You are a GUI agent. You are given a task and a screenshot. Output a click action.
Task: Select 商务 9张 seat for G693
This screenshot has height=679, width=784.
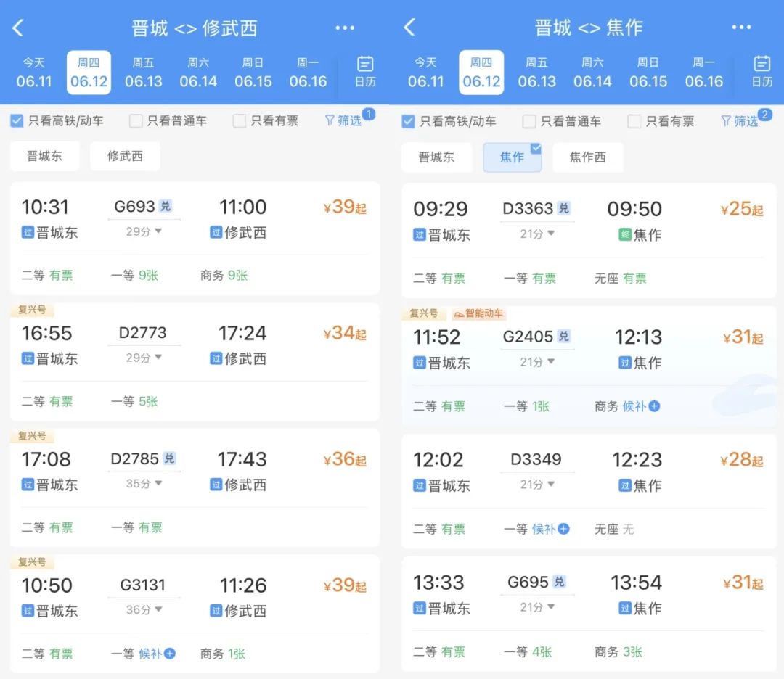[224, 275]
